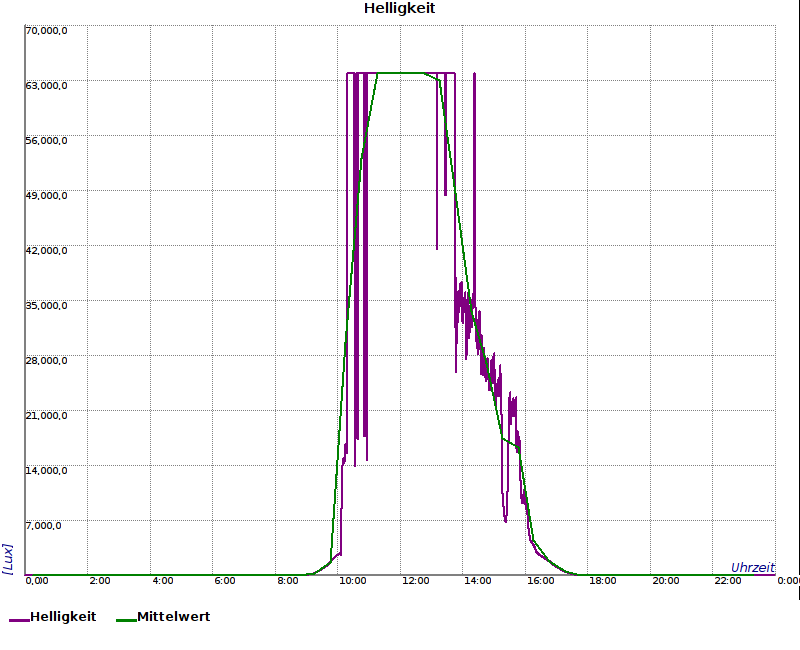Click the Uhrzeit x-axis title
This screenshot has height=650, width=800.
[752, 567]
